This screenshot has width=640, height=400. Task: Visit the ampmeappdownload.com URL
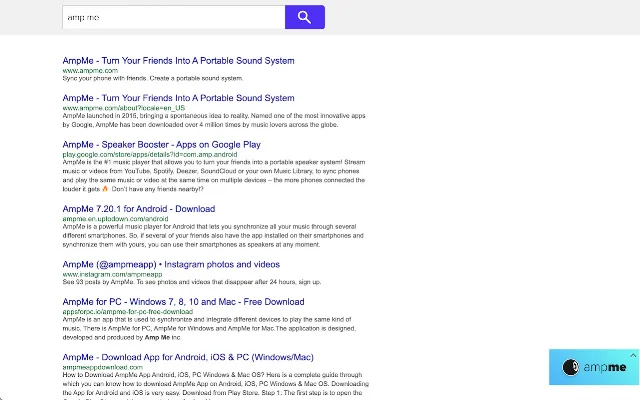[102, 367]
